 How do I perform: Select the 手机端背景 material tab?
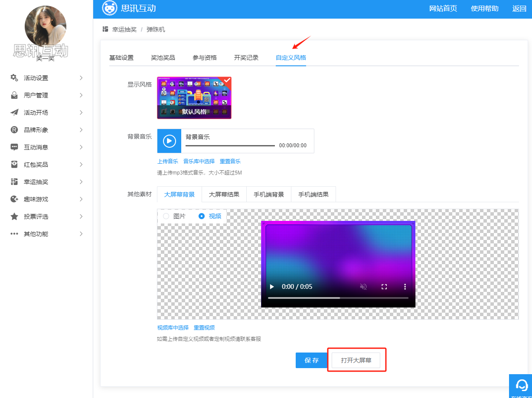[269, 194]
